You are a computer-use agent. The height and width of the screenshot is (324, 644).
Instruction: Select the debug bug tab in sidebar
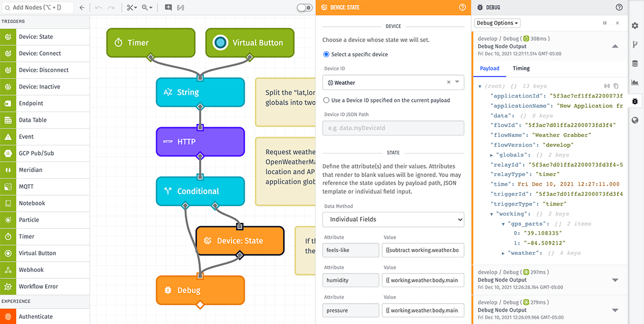[635, 101]
